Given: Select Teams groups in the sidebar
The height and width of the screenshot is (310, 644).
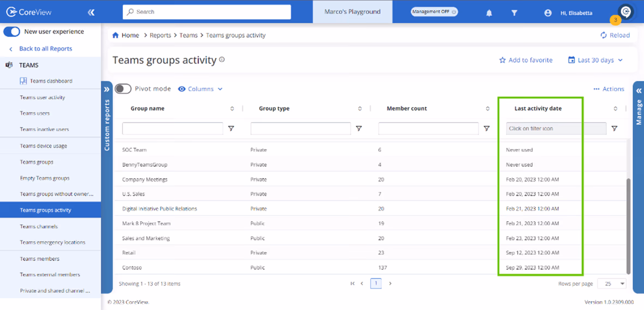Looking at the screenshot, I should click(x=37, y=162).
